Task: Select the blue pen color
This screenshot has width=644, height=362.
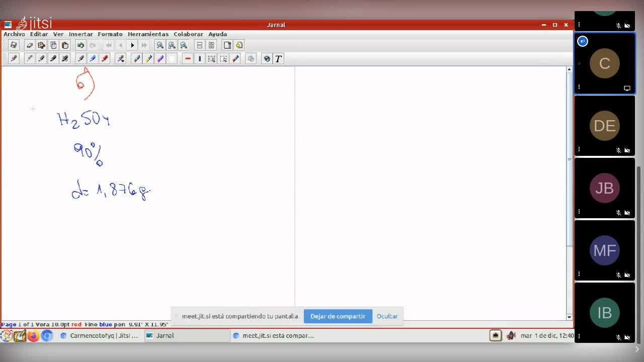Action: (x=93, y=59)
